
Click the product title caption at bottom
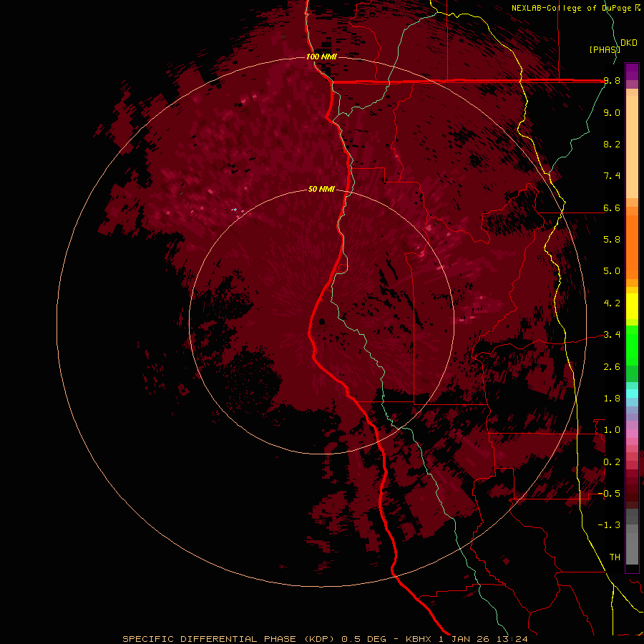(325, 639)
